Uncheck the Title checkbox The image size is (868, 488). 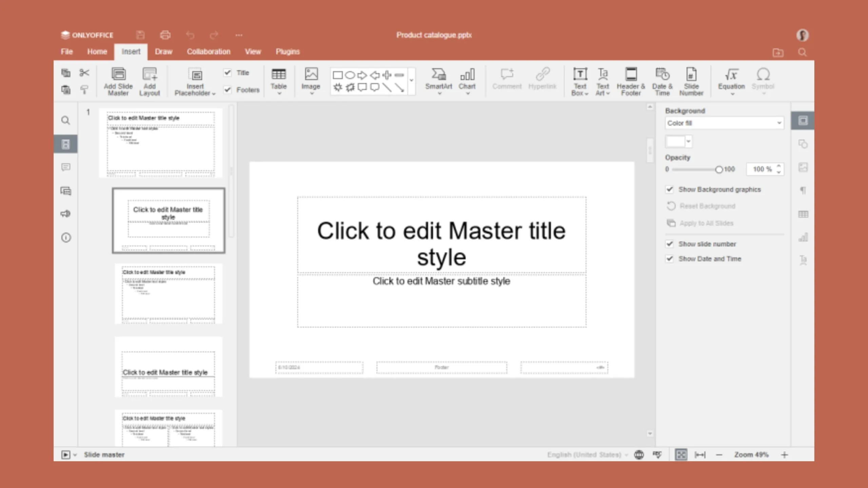(x=228, y=73)
